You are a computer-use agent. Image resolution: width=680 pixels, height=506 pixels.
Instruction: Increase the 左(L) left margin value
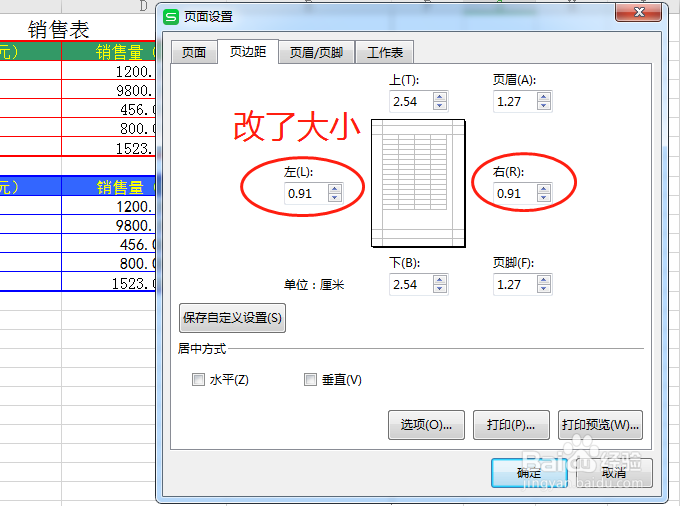334,189
